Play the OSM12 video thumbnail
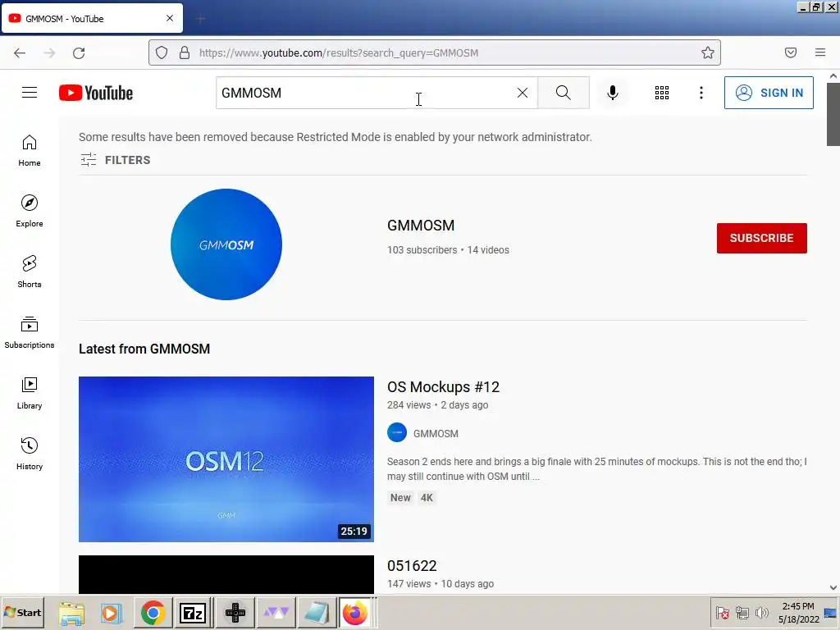The height and width of the screenshot is (630, 840). point(226,459)
